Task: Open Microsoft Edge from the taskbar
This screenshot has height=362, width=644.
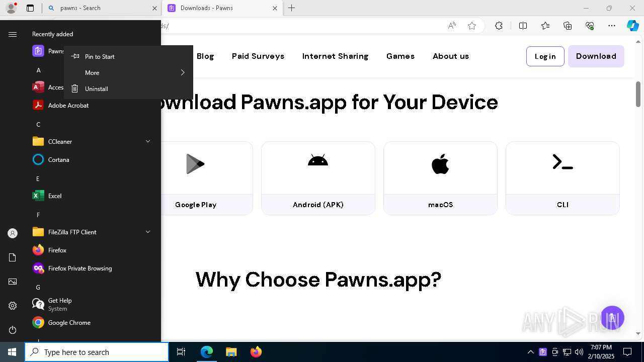Action: click(207, 352)
